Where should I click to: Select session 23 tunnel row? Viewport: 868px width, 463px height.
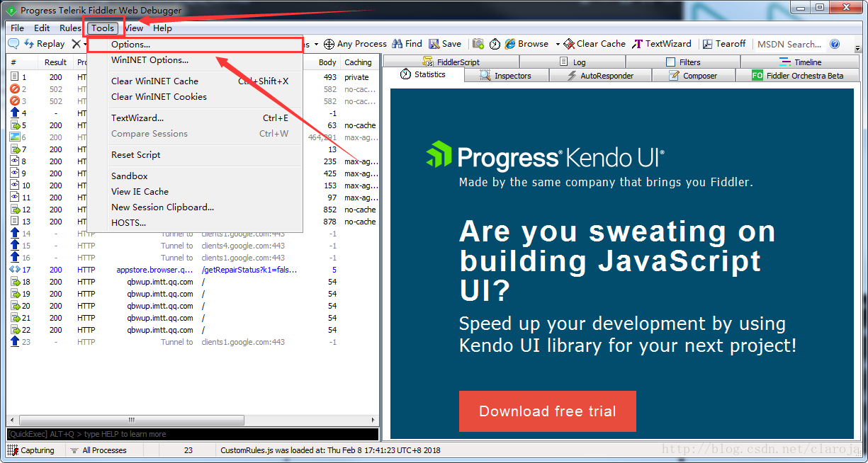[x=192, y=342]
